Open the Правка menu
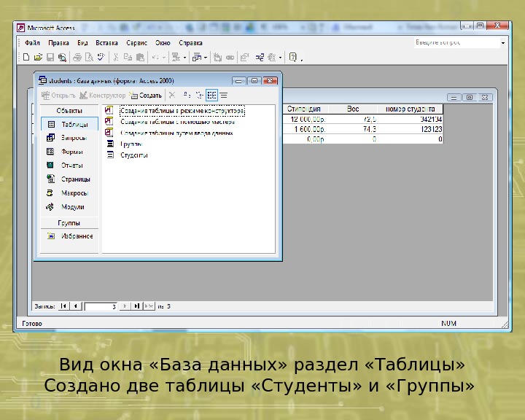Viewport: 525px width, 420px height. click(58, 43)
